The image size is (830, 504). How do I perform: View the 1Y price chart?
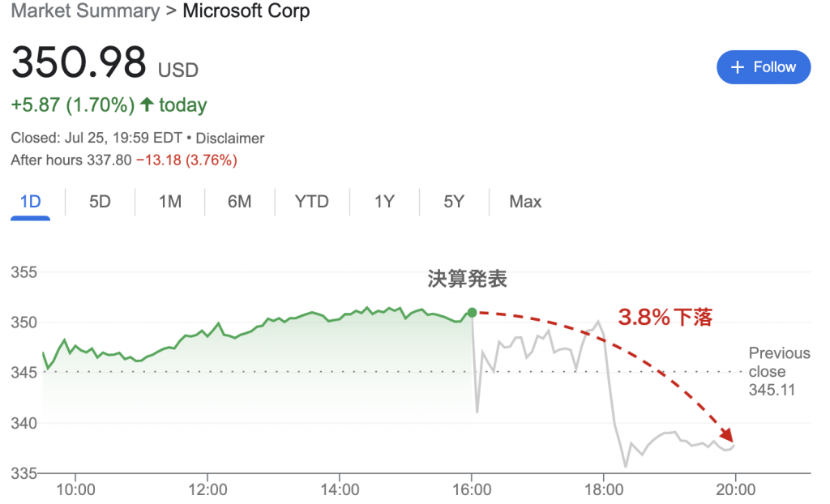pyautogui.click(x=384, y=202)
